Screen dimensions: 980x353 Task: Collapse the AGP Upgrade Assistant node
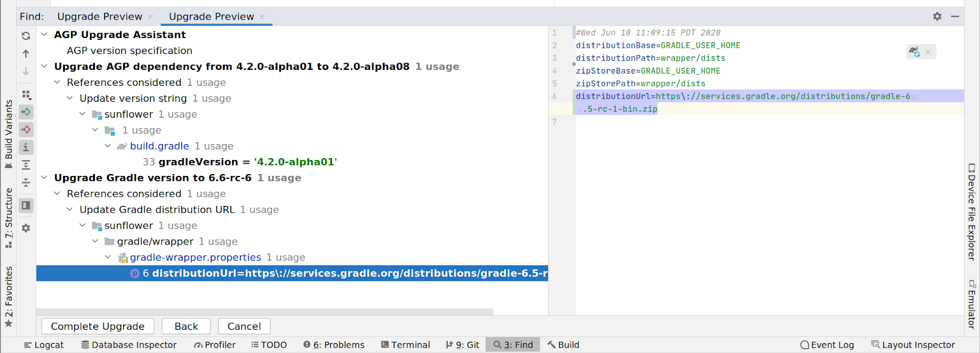pyautogui.click(x=44, y=35)
